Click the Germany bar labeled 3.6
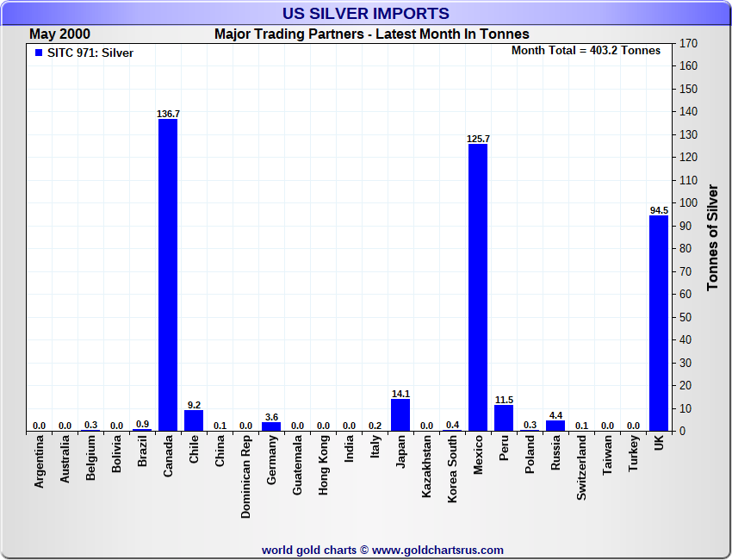Screen dimensions: 732x560 point(271,426)
